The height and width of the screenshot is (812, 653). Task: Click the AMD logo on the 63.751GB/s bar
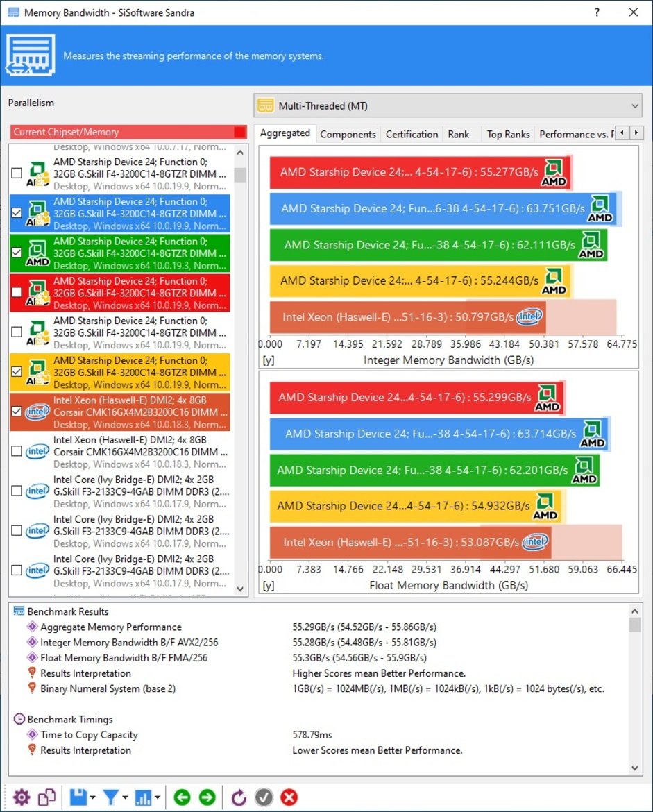click(600, 209)
